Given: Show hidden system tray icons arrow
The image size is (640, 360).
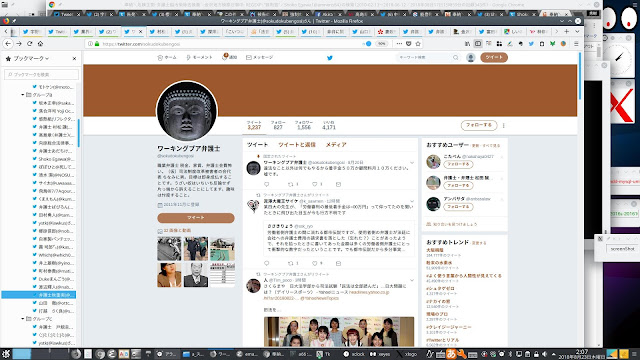Looking at the screenshot, I should tap(553, 354).
